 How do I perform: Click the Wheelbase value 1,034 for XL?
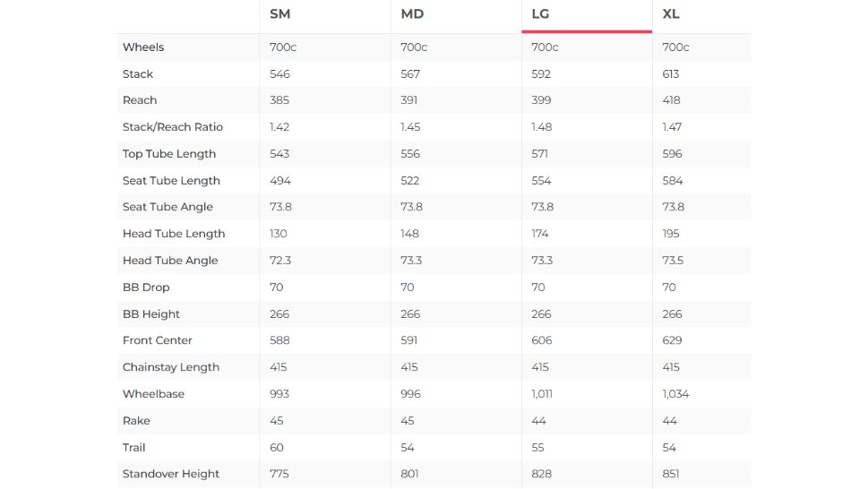(x=676, y=394)
